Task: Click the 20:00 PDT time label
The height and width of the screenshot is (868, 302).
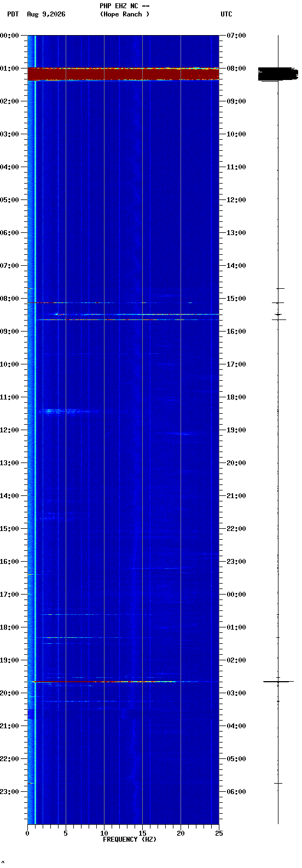Action: click(10, 693)
